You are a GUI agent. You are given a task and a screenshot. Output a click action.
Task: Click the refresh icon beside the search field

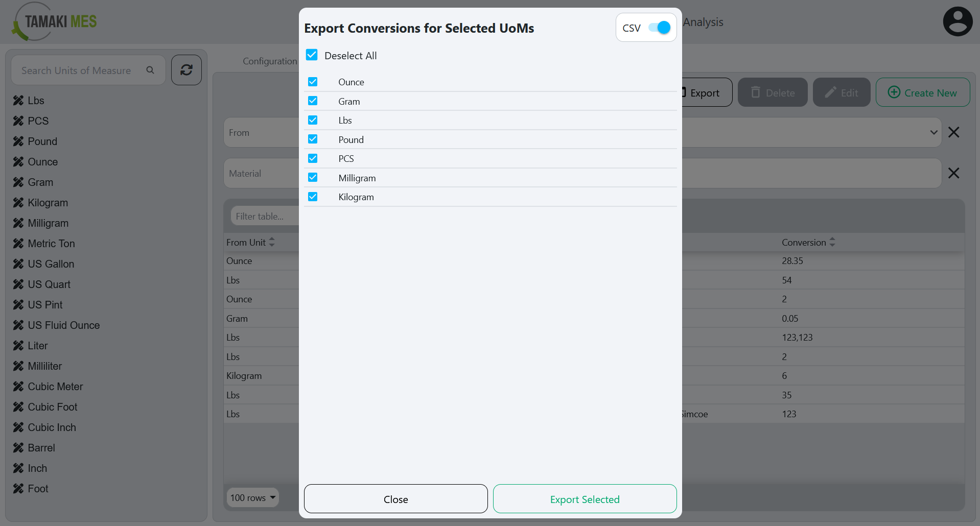pyautogui.click(x=186, y=70)
